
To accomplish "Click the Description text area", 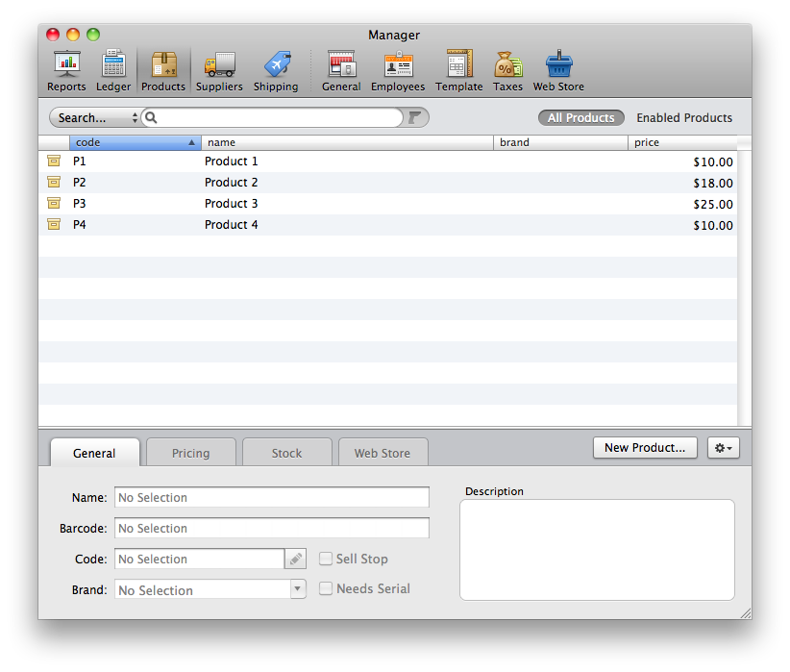I will (597, 550).
